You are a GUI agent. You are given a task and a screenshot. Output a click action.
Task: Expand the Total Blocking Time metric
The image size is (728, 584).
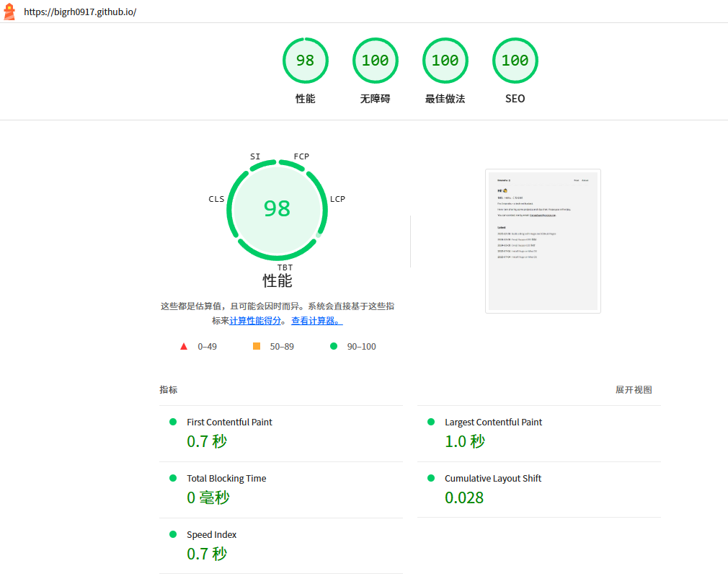coord(226,479)
